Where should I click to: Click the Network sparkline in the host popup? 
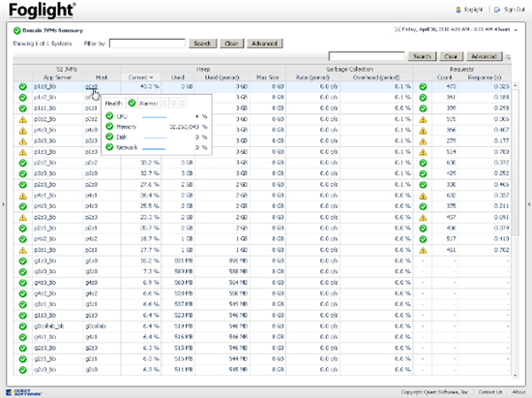tap(154, 148)
